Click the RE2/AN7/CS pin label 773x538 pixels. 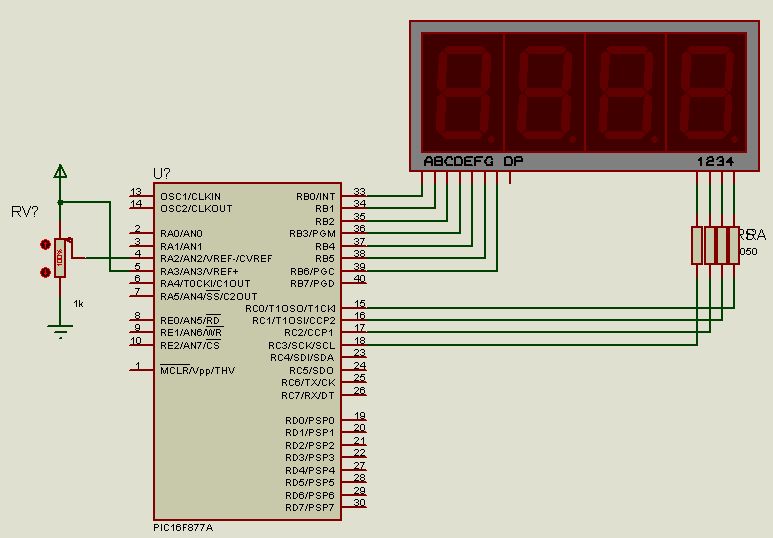pos(190,345)
